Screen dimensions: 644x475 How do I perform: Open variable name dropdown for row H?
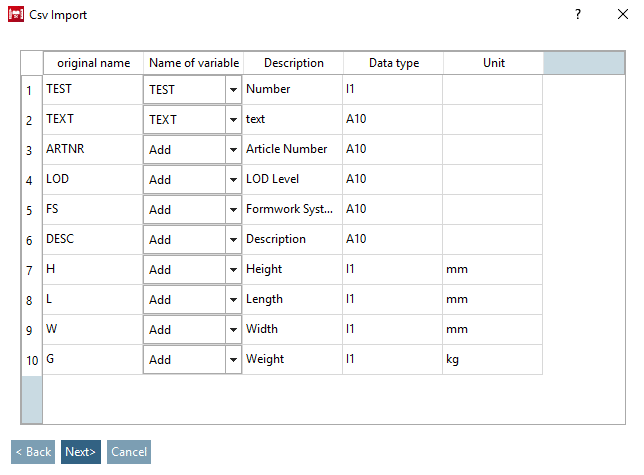233,270
